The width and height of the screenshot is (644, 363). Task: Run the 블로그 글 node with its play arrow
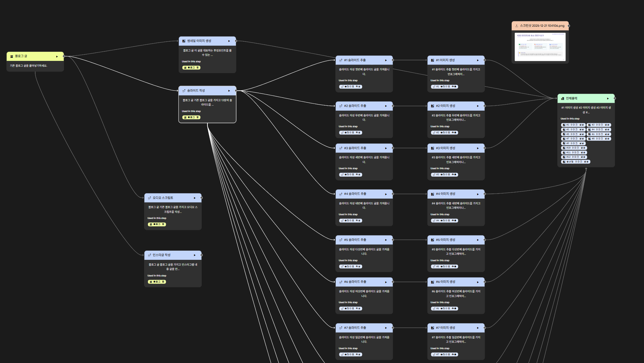pyautogui.click(x=57, y=56)
